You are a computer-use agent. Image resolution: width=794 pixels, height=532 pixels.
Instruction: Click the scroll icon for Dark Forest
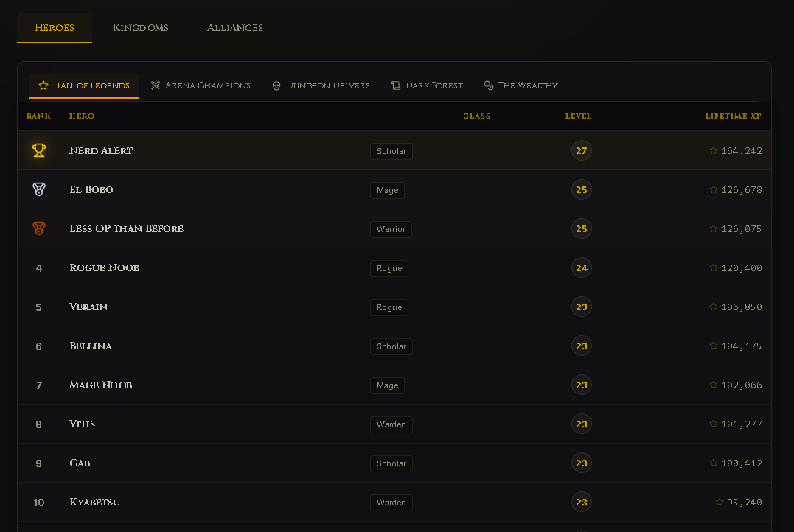396,85
